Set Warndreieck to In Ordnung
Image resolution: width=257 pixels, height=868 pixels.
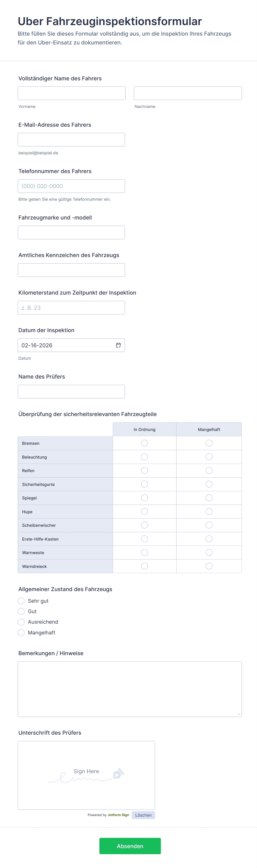coord(144,566)
